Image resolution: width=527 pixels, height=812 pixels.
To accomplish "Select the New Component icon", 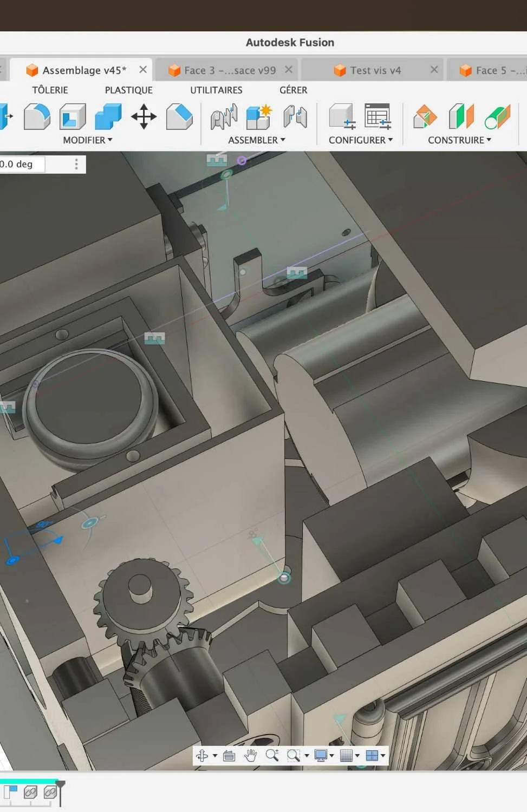I will pos(259,117).
